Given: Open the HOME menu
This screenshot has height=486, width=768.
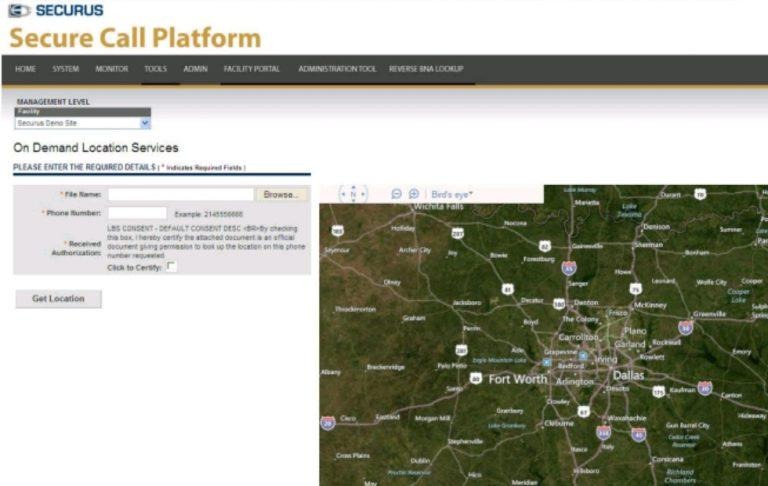Looking at the screenshot, I should 25,69.
